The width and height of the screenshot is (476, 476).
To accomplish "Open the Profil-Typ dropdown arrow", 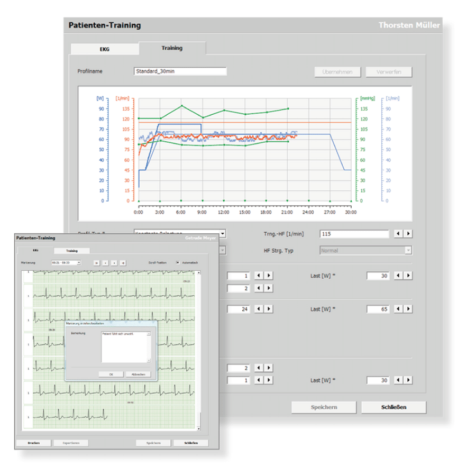I will coord(223,233).
